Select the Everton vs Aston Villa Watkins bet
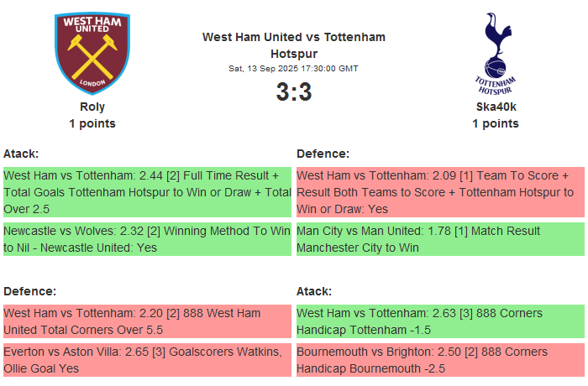 (x=147, y=360)
